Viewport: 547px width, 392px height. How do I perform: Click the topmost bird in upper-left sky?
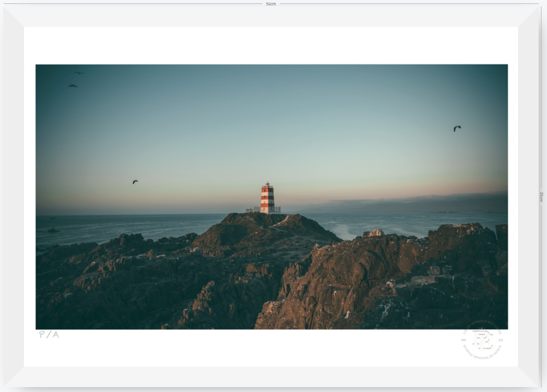tap(79, 73)
